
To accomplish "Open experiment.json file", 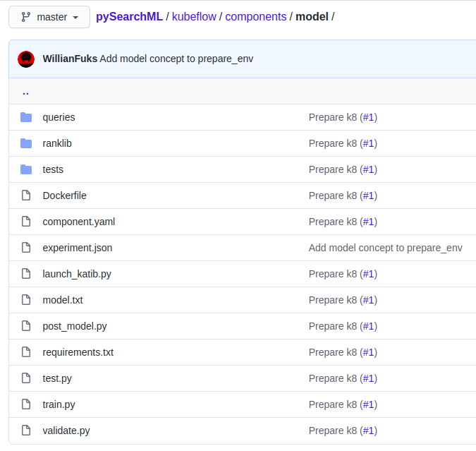I will pos(78,248).
